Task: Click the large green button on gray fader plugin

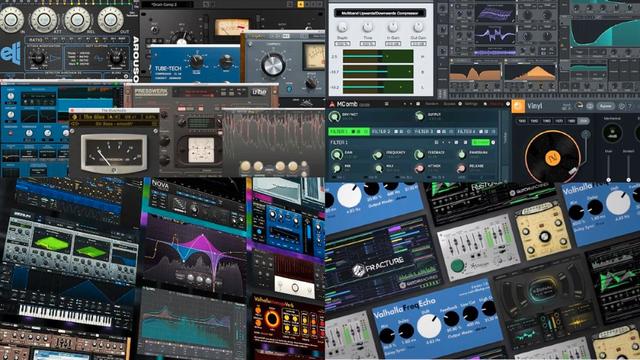Action: click(458, 266)
